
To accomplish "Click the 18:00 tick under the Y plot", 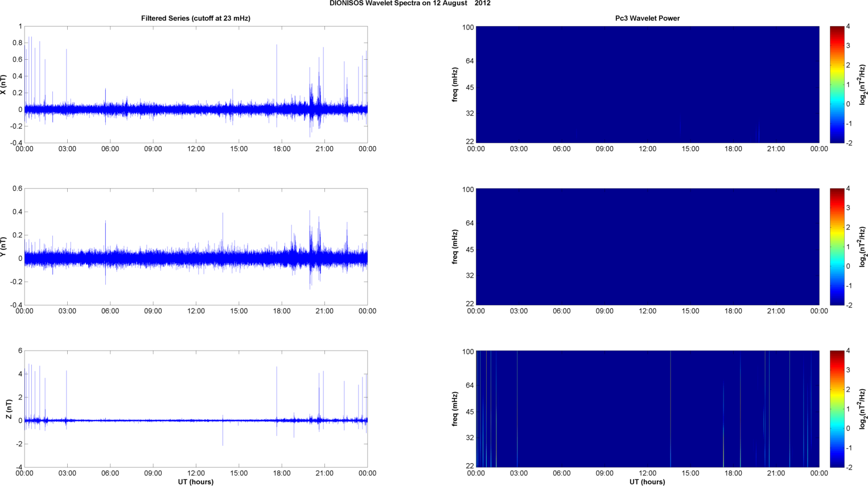I will (282, 311).
